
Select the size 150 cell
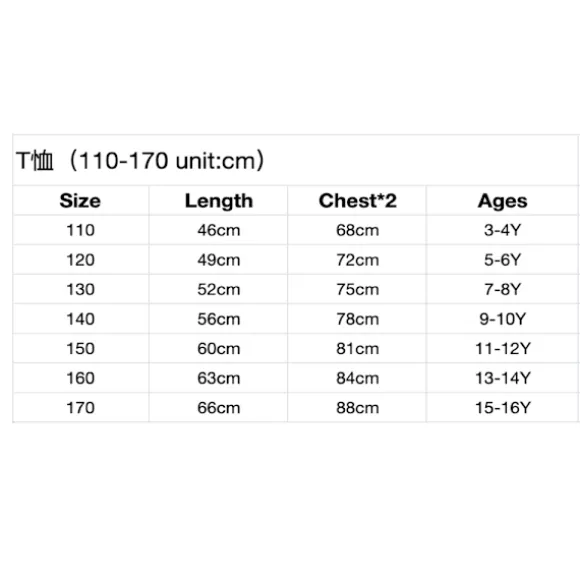[x=81, y=348]
